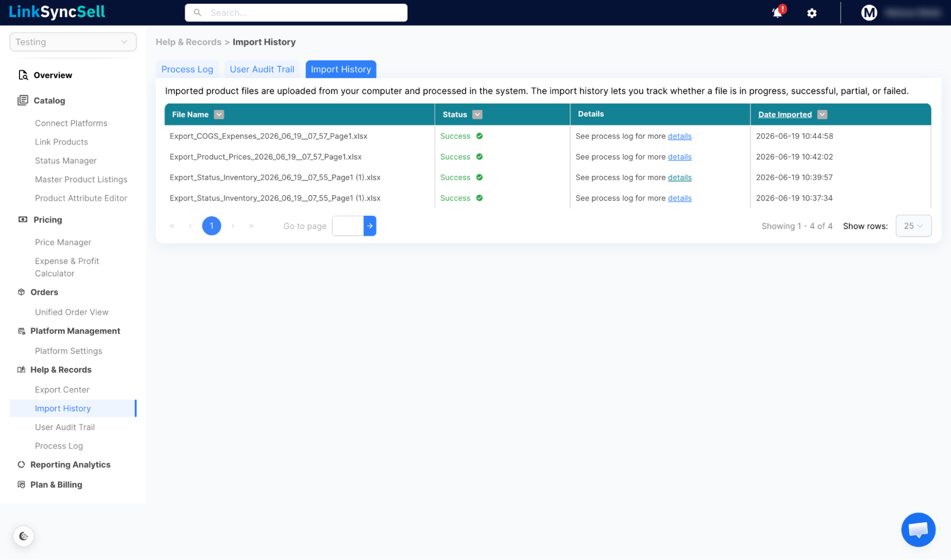
Task: Open User Audit Trail in sidebar
Action: tap(65, 427)
